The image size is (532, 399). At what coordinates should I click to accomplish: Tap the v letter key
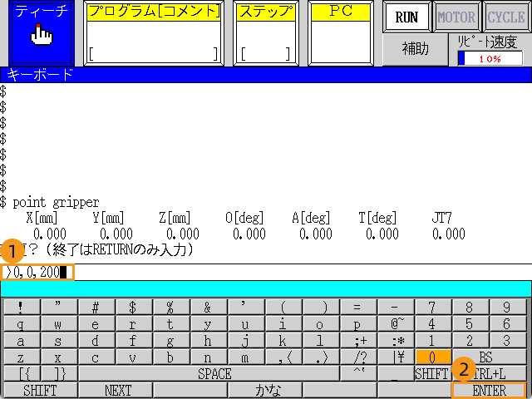[134, 357]
